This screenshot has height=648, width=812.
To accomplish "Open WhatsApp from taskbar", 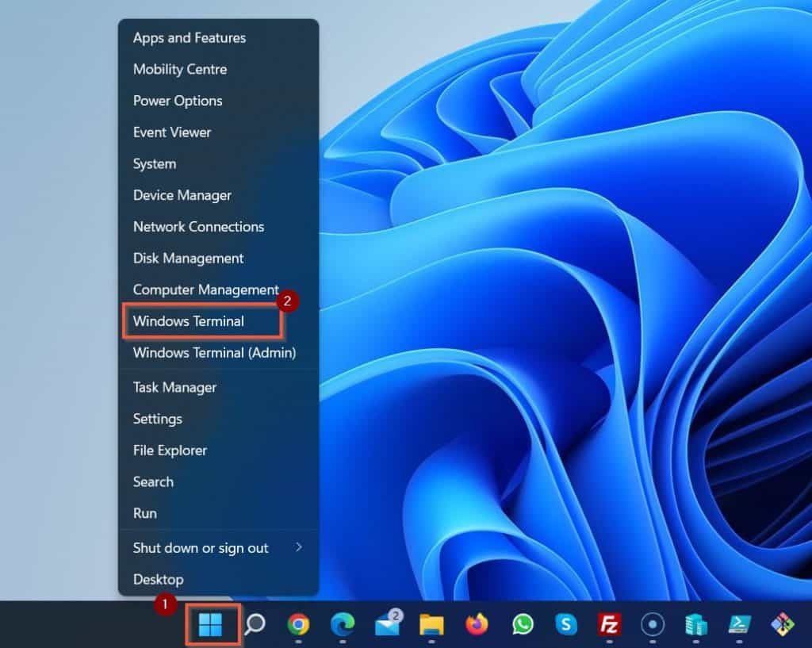I will 523,624.
